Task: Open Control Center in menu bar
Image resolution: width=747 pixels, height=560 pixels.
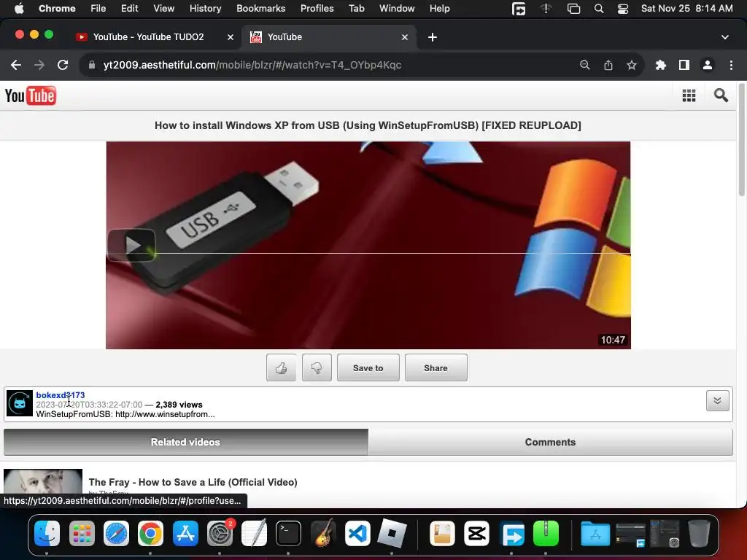Action: [x=623, y=9]
